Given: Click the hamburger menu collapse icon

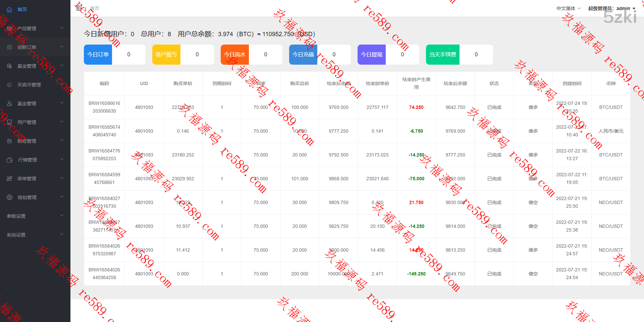Looking at the screenshot, I should [x=79, y=8].
